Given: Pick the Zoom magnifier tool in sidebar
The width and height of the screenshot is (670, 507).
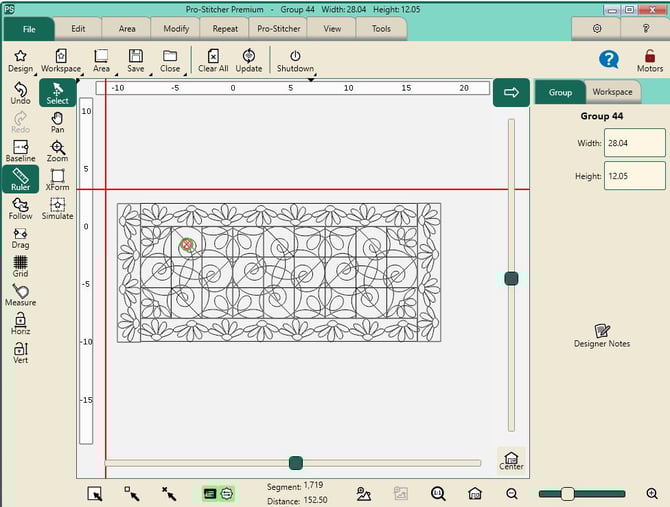Looking at the screenshot, I should (57, 151).
